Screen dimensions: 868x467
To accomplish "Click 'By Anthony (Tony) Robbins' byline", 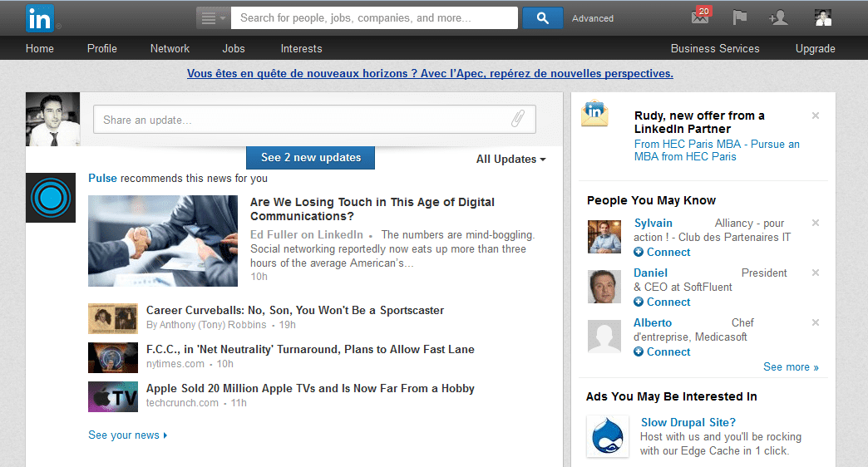I will (206, 325).
